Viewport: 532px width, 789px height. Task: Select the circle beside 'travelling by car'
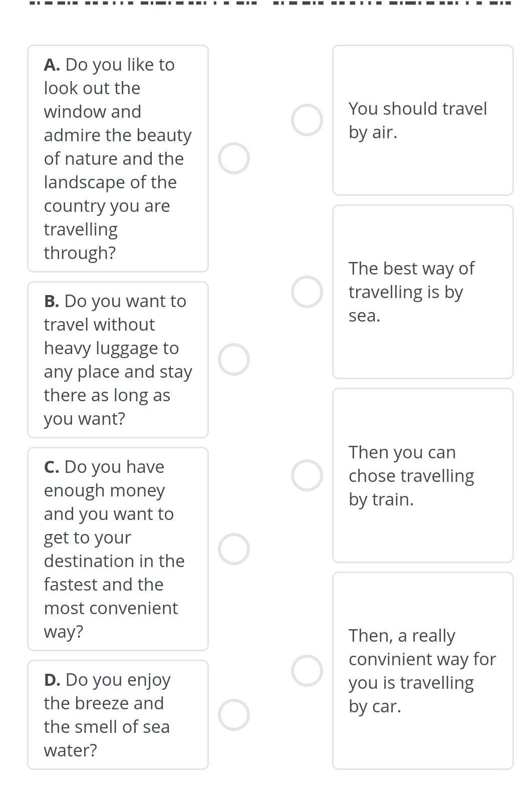[x=307, y=671]
